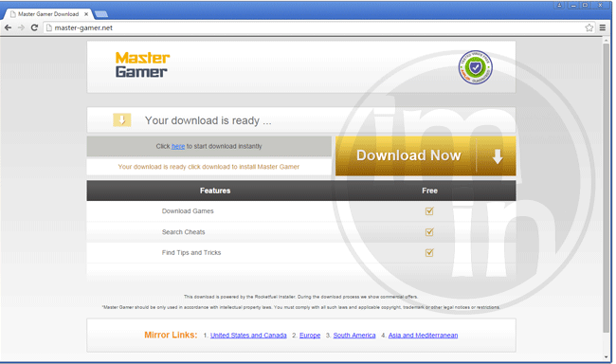Click the scrollbar up arrow

click(607, 40)
